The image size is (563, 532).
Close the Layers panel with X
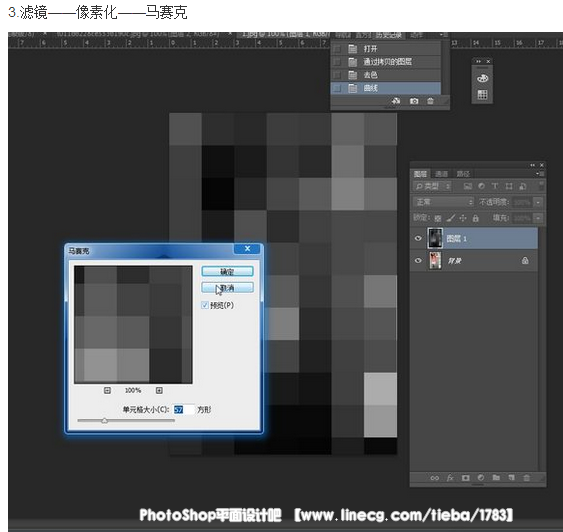[542, 165]
